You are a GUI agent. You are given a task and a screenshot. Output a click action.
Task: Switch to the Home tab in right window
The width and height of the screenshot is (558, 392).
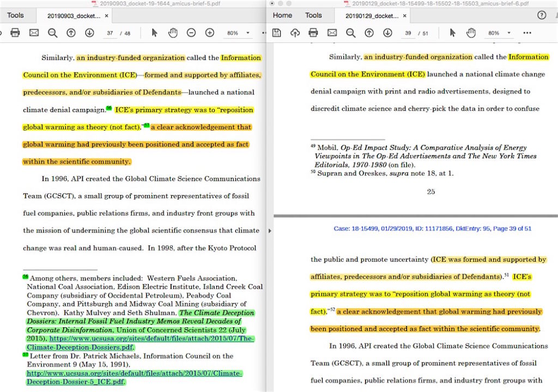(x=282, y=15)
